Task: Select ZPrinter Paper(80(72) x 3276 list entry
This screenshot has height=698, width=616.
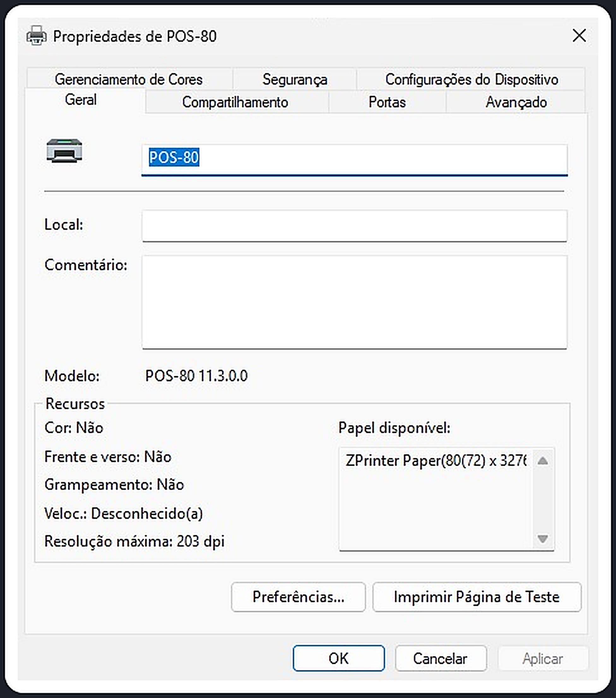Action: click(436, 461)
